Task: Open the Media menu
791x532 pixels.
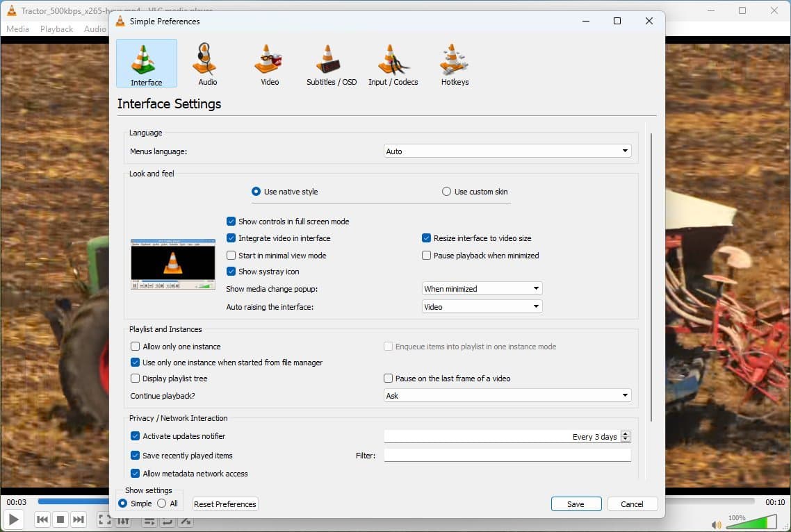Action: (17, 28)
